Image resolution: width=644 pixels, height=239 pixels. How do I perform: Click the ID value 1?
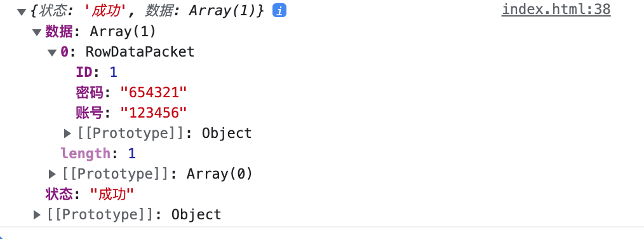113,72
